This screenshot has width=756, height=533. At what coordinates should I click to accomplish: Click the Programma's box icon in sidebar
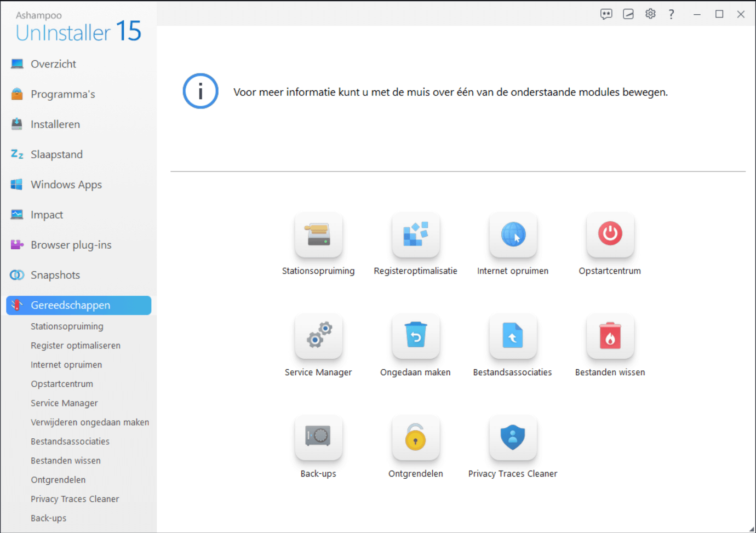click(x=17, y=94)
